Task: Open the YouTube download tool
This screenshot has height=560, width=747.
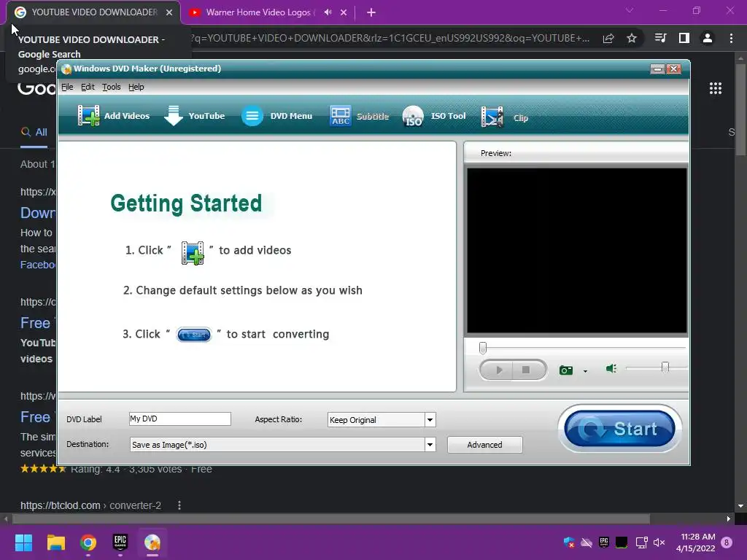Action: click(194, 116)
